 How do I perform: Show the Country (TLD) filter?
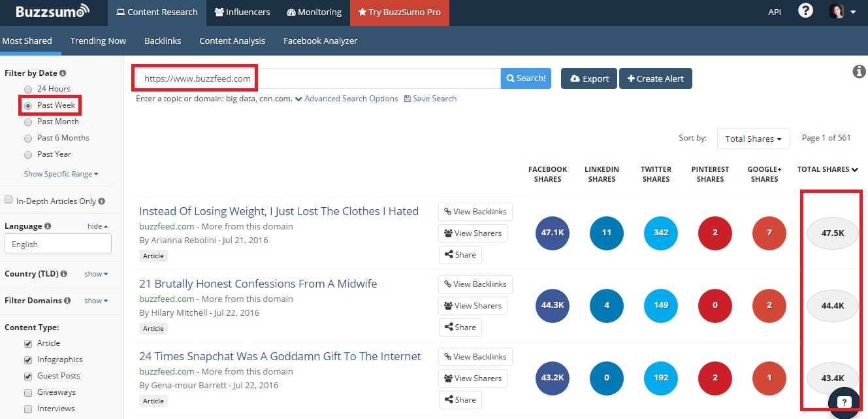(x=96, y=274)
